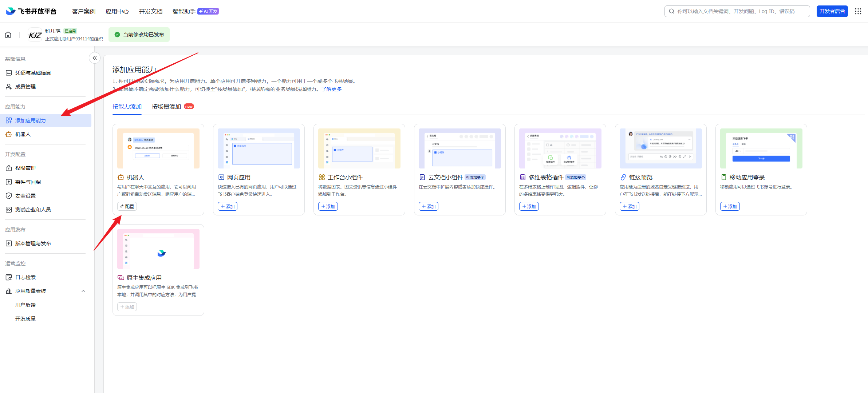Go to 成员管理 sidebar item
The image size is (868, 393).
pyautogui.click(x=25, y=87)
